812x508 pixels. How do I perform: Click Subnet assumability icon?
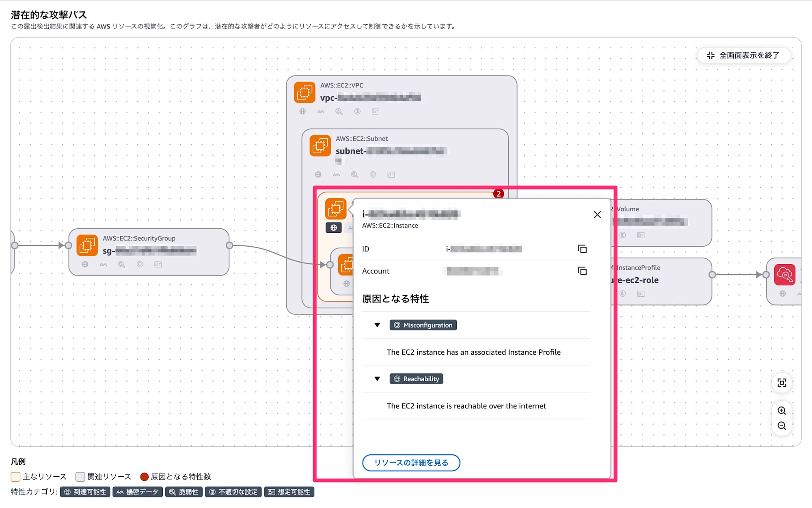(391, 174)
